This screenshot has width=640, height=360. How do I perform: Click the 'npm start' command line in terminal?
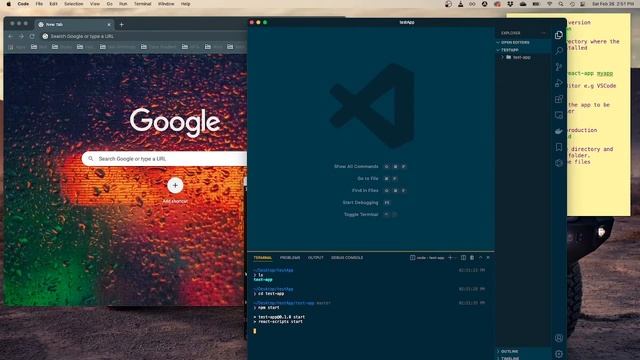click(268, 307)
